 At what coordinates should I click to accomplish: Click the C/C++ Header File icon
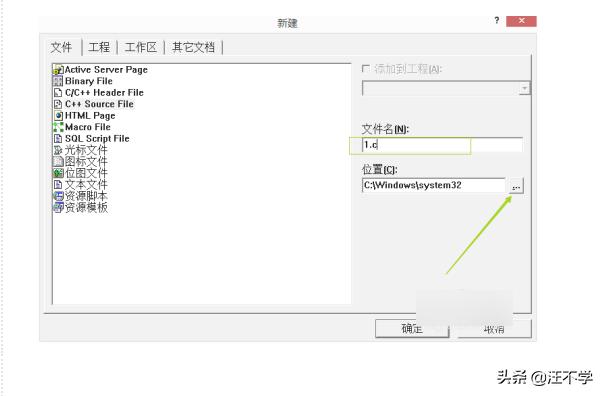pos(58,92)
